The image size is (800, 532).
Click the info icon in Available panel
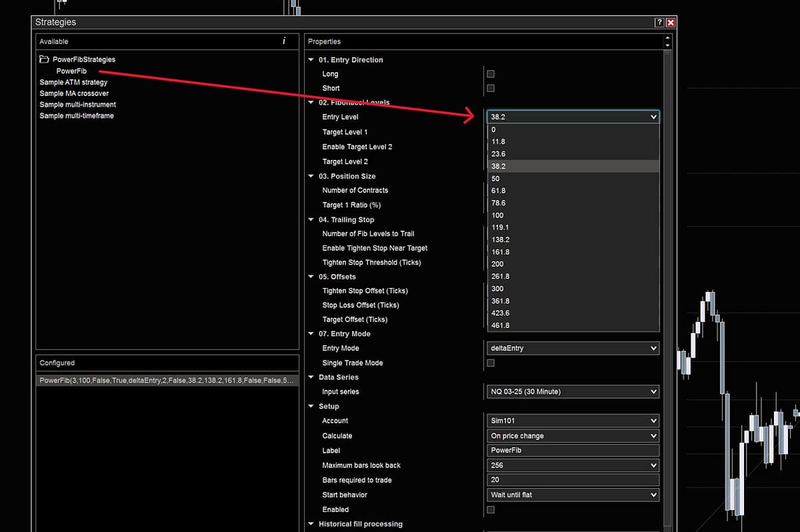coord(284,41)
